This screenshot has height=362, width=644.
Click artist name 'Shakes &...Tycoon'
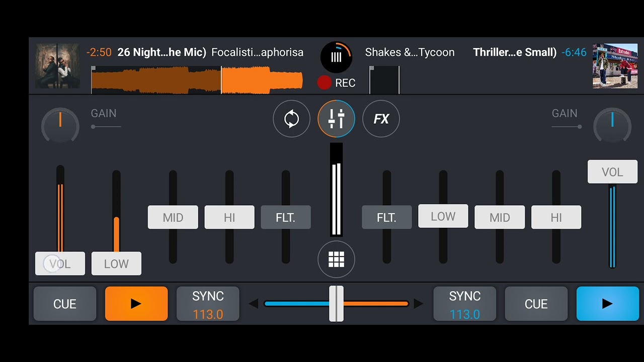pyautogui.click(x=410, y=52)
